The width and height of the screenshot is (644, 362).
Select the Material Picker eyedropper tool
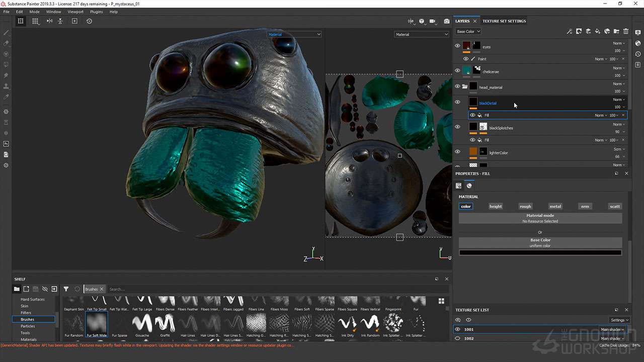[x=6, y=97]
